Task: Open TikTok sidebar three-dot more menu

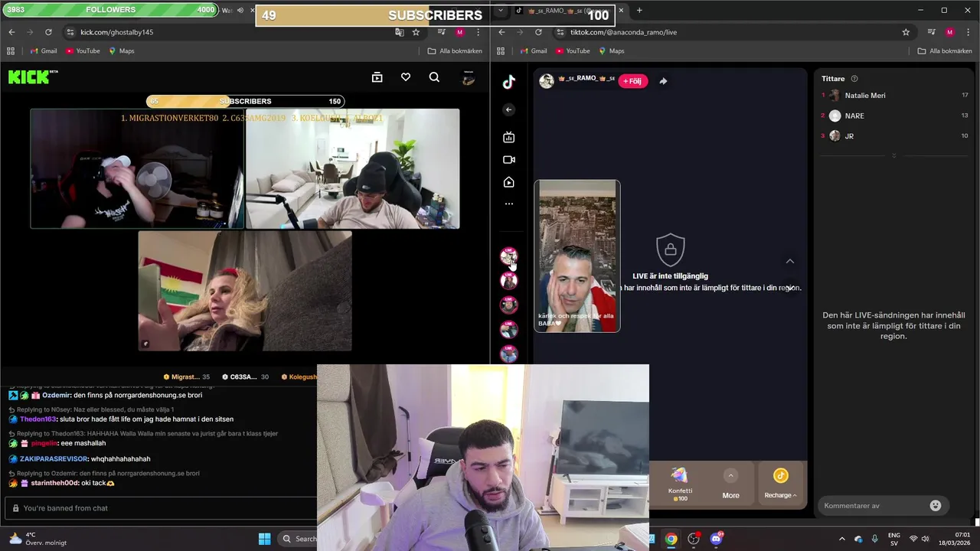Action: click(x=509, y=204)
